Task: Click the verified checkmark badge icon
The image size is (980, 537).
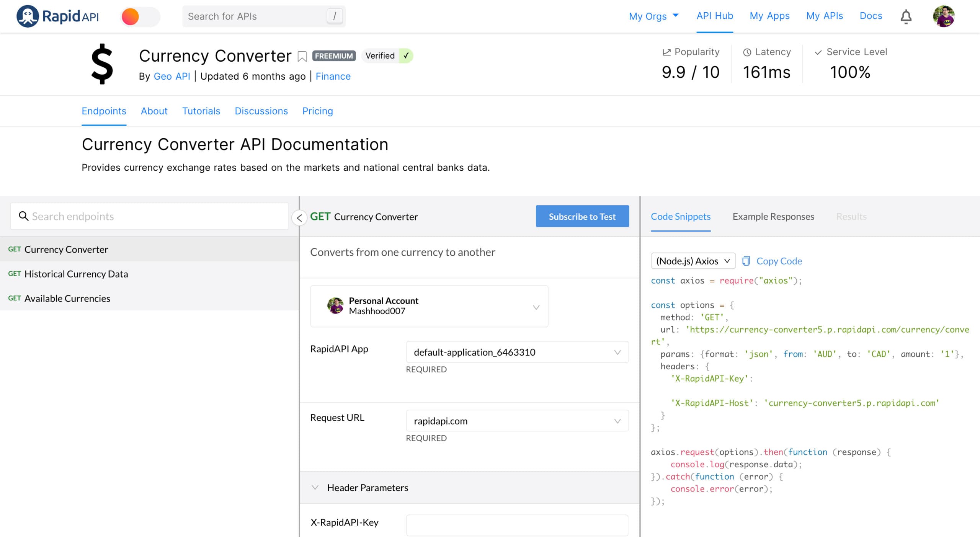Action: pyautogui.click(x=406, y=55)
